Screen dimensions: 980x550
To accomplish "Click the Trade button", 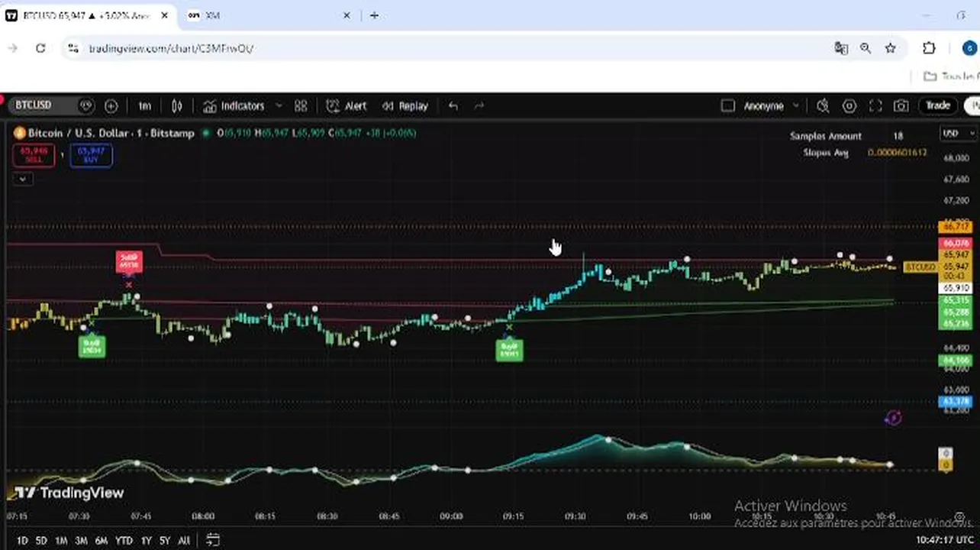I will pos(938,105).
